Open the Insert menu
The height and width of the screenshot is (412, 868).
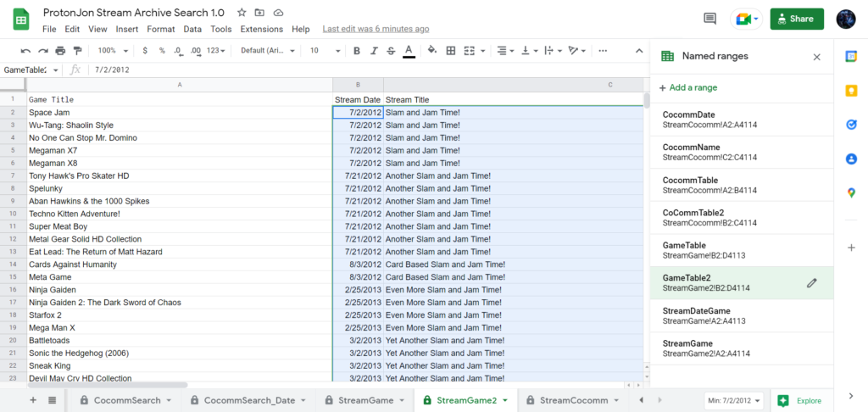click(127, 29)
